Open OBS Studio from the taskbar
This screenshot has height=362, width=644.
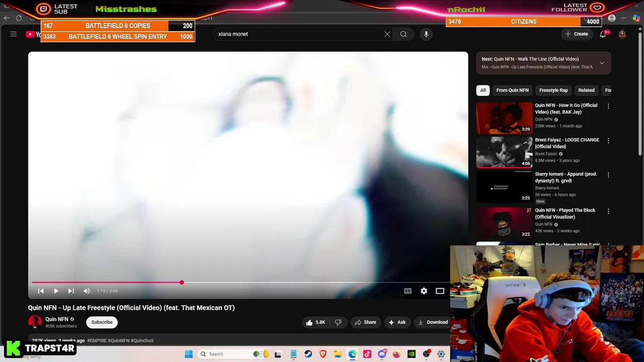[x=427, y=354]
